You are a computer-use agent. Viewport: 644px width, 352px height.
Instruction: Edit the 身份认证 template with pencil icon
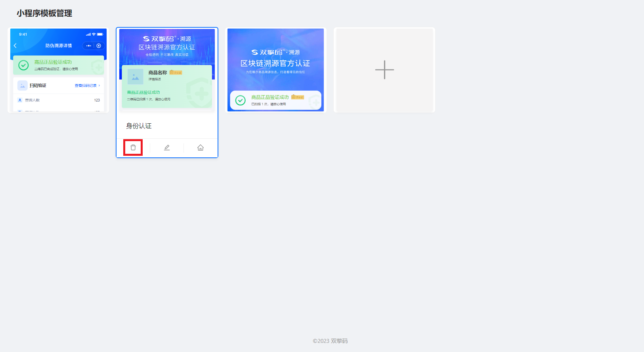click(x=167, y=147)
